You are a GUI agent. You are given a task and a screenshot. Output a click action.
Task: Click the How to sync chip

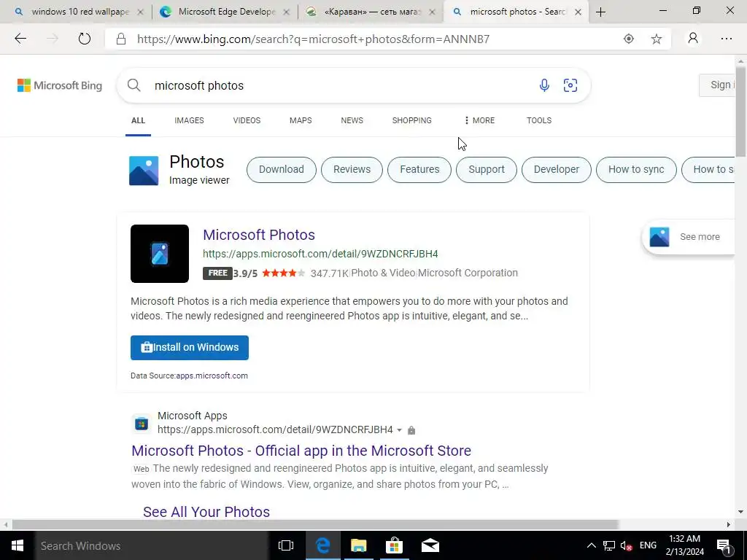point(636,169)
